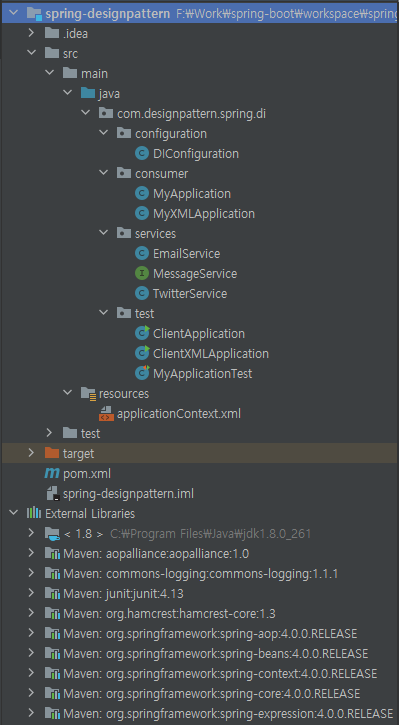Select the spring-context:4.0.0.RELEASE library row
399x725 pixels.
pyautogui.click(x=199, y=674)
